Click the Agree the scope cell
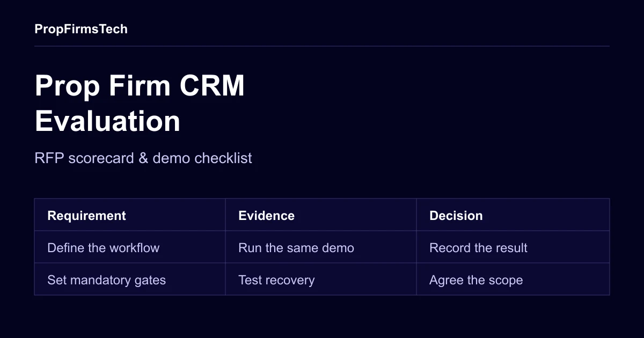Screen dimensions: 644x338 513,280
